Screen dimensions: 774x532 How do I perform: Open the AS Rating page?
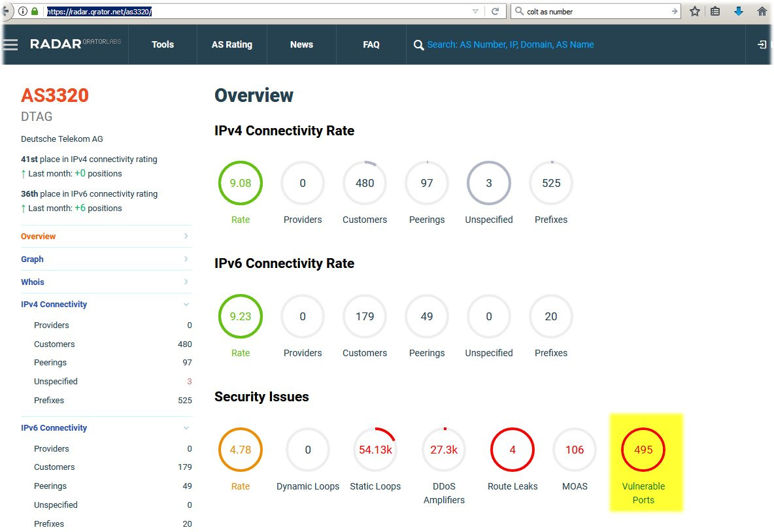(x=232, y=44)
